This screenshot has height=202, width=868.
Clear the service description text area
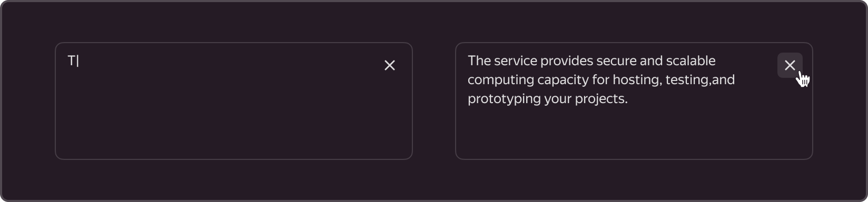[x=790, y=65]
